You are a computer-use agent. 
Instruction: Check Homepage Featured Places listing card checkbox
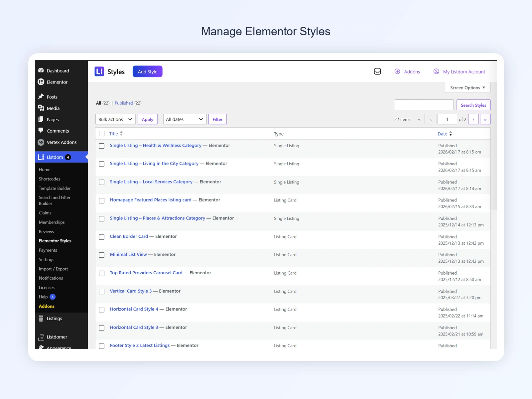[x=102, y=200]
